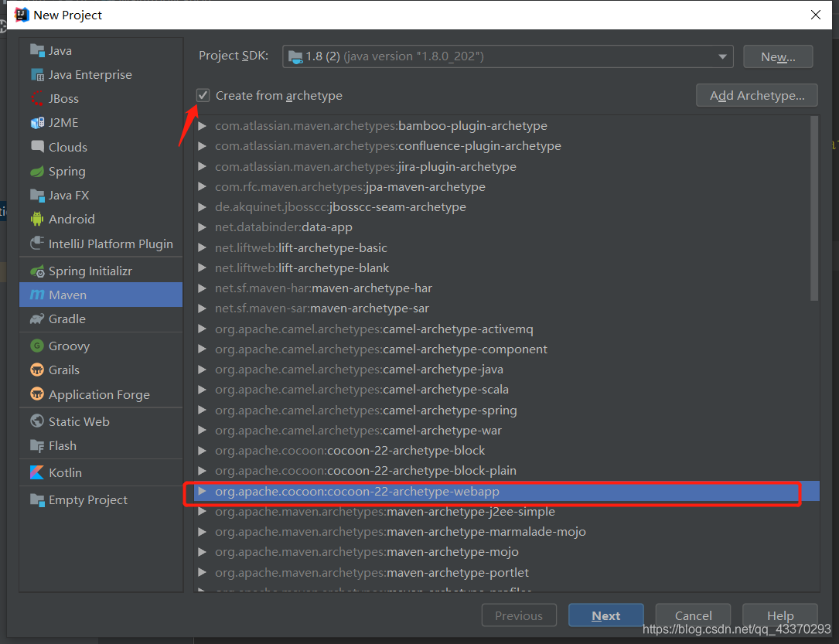This screenshot has width=839, height=644.
Task: Click the Java project type icon
Action: [x=37, y=51]
